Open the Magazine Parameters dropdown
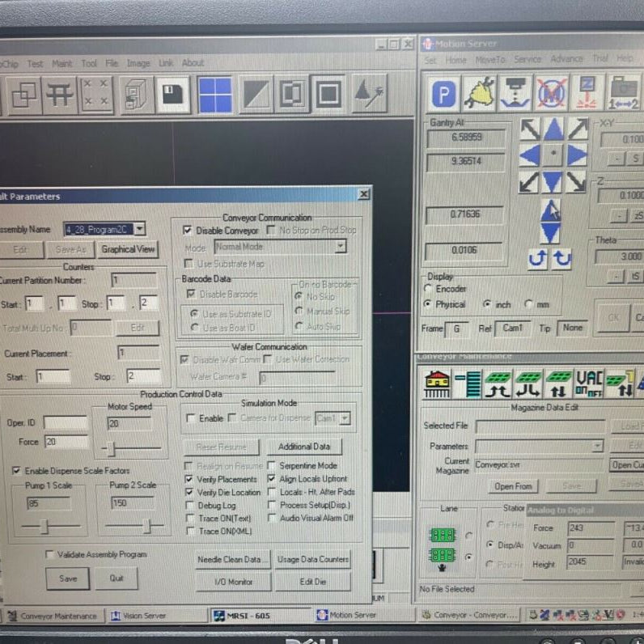The image size is (644, 644). coord(598,446)
